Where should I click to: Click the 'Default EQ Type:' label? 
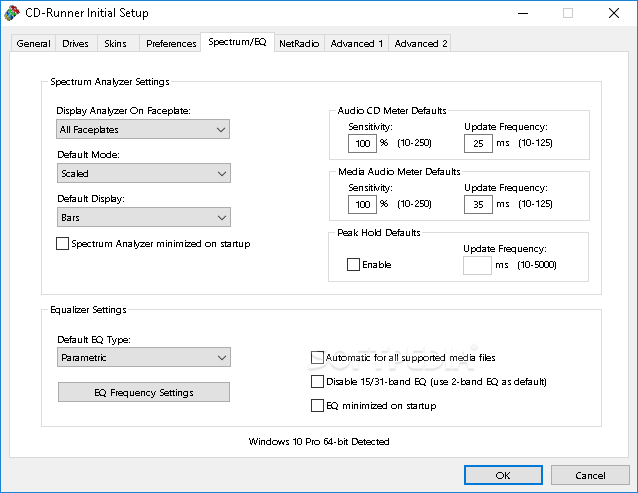click(94, 340)
